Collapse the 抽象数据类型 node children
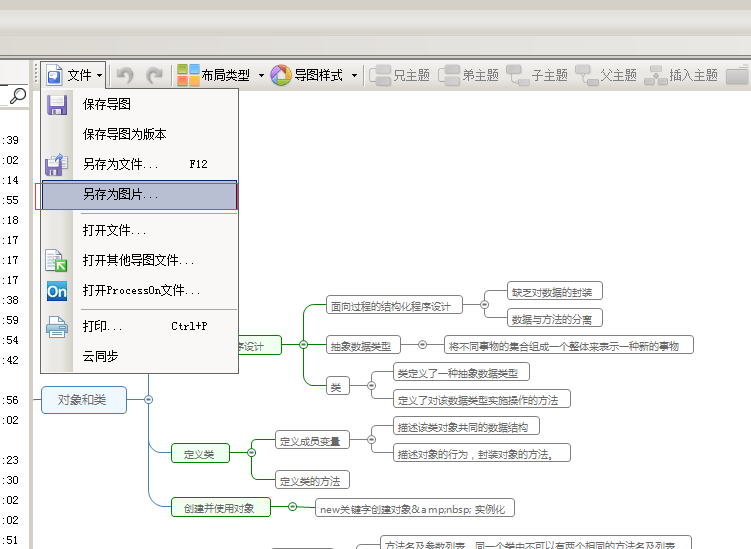The width and height of the screenshot is (751, 549). tap(422, 345)
